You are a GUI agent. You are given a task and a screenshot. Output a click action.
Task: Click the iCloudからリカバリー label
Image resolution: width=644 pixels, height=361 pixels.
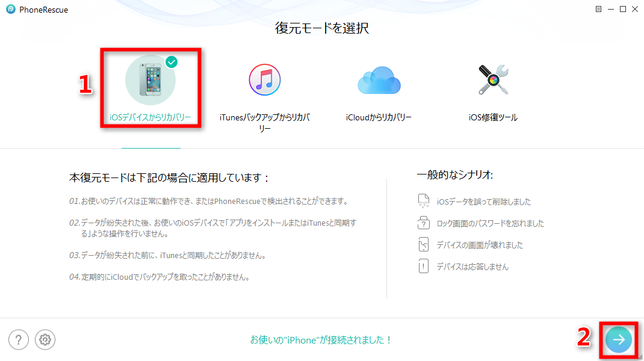click(x=379, y=117)
